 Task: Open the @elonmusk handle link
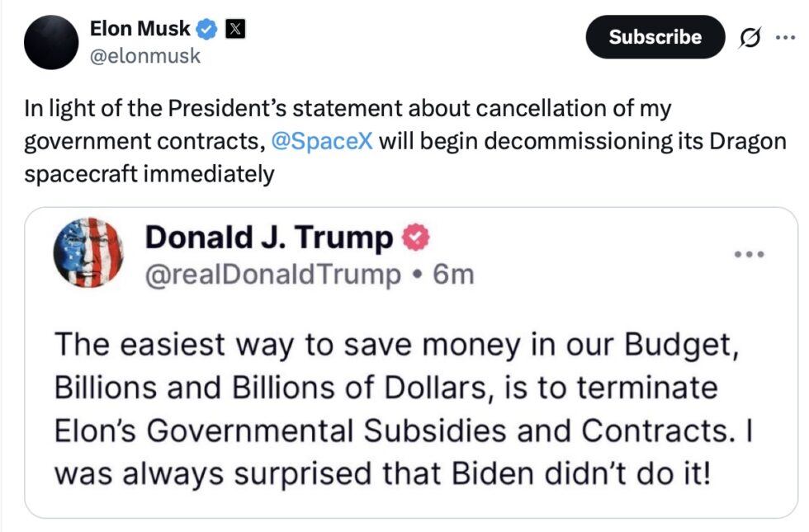point(145,56)
